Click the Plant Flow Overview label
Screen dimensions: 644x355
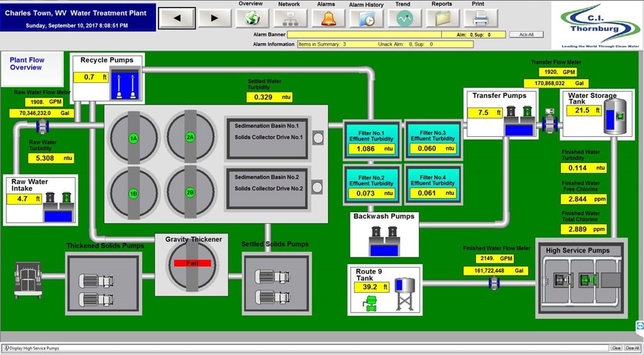click(x=26, y=64)
